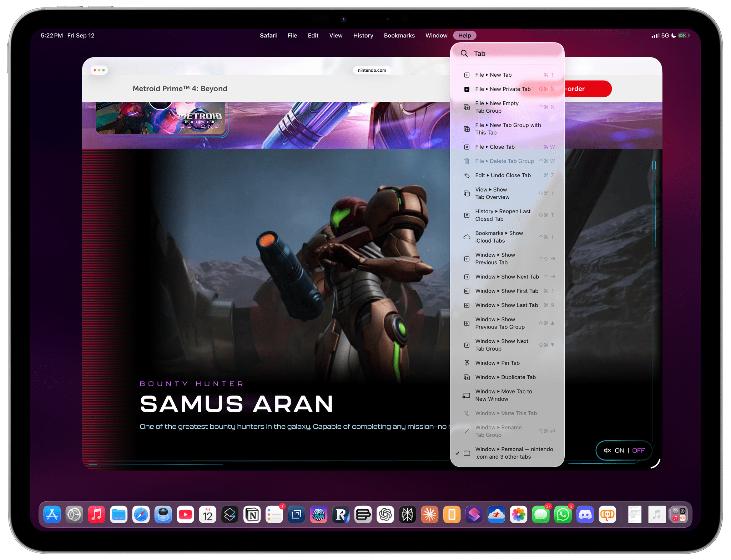731x560 pixels.
Task: Click the Help menu search field
Action: coord(507,53)
